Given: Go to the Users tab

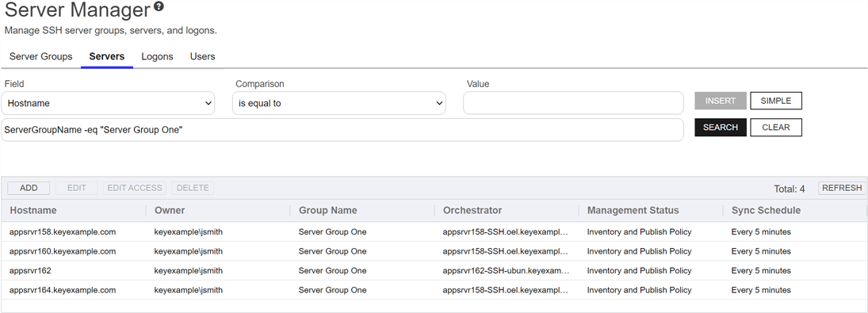Looking at the screenshot, I should 203,56.
